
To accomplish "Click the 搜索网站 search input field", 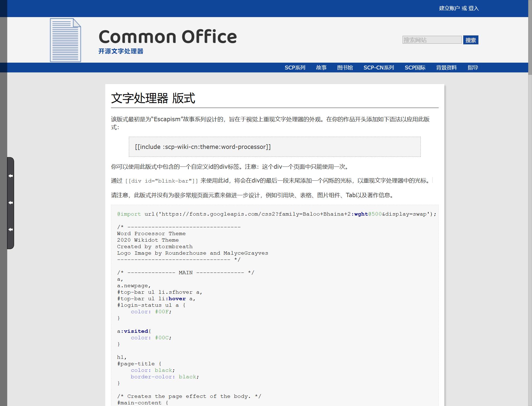I will point(431,40).
